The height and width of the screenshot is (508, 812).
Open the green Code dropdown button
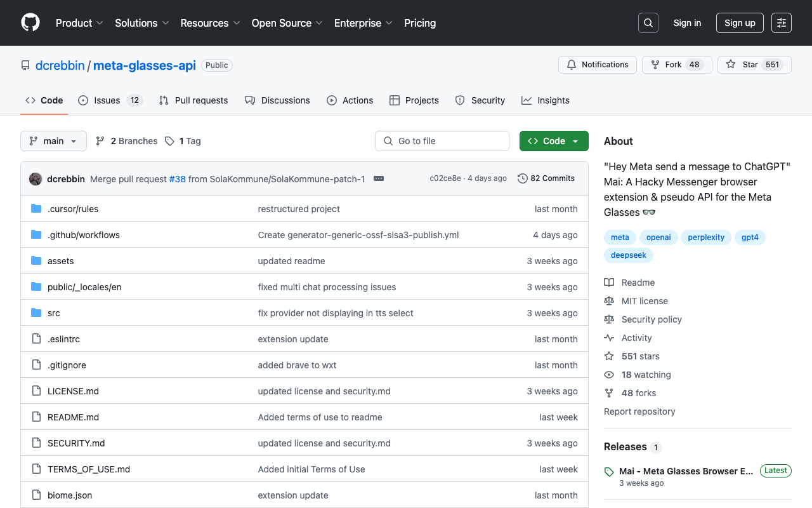[554, 141]
